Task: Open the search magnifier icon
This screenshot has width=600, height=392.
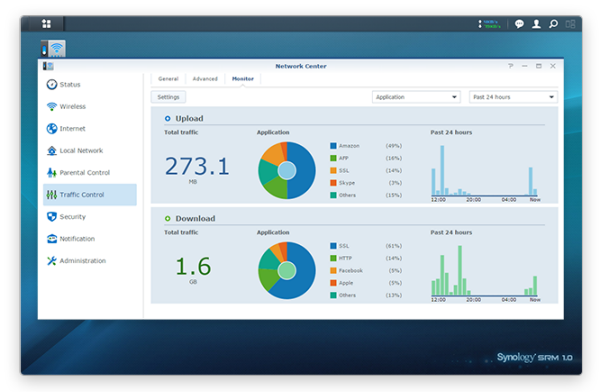Action: coord(553,24)
